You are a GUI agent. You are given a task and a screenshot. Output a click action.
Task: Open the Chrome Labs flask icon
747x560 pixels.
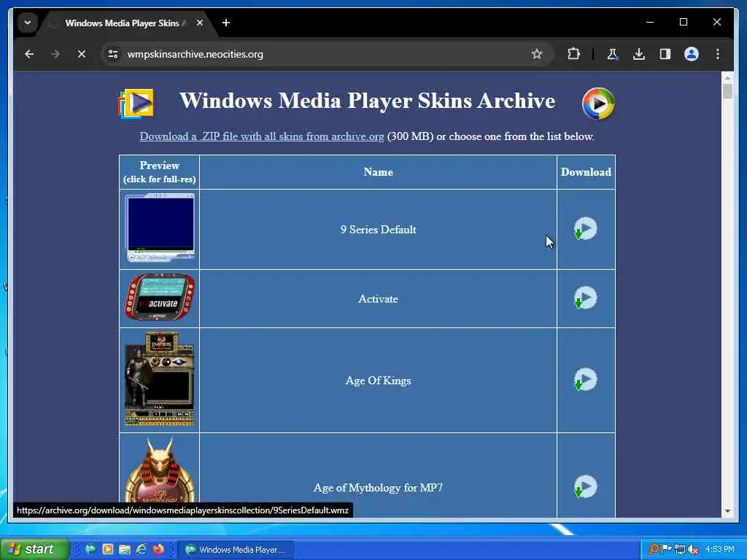pos(613,54)
